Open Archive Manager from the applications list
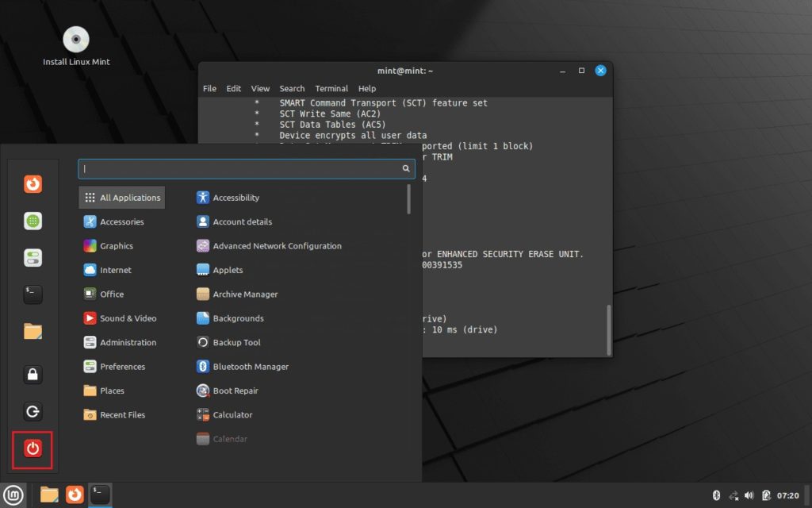Screen dimensions: 812x508 click(x=237, y=294)
